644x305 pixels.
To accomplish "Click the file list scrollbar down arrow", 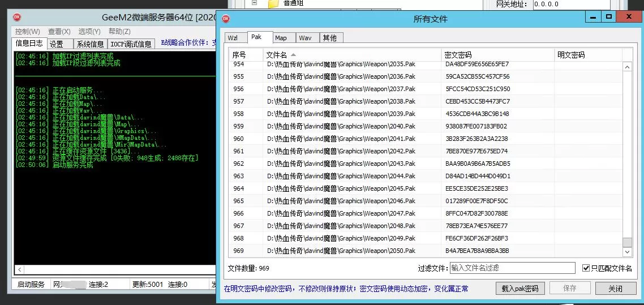I will [627, 252].
